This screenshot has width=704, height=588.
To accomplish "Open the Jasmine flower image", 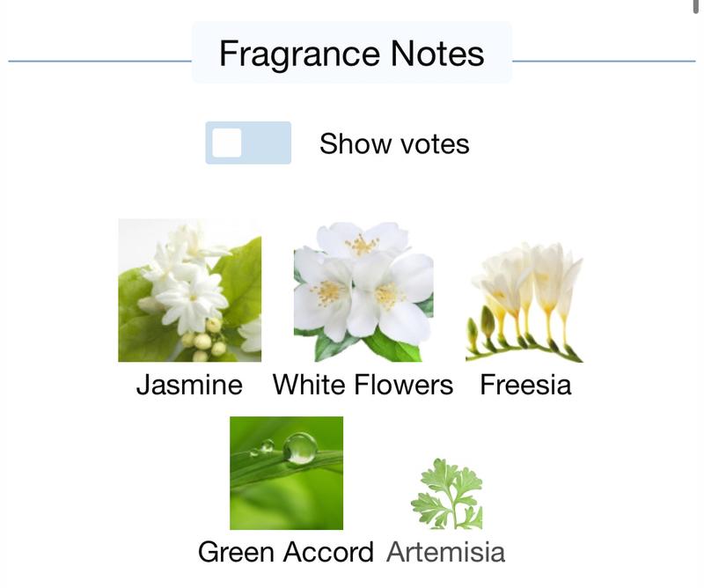I will pyautogui.click(x=189, y=290).
